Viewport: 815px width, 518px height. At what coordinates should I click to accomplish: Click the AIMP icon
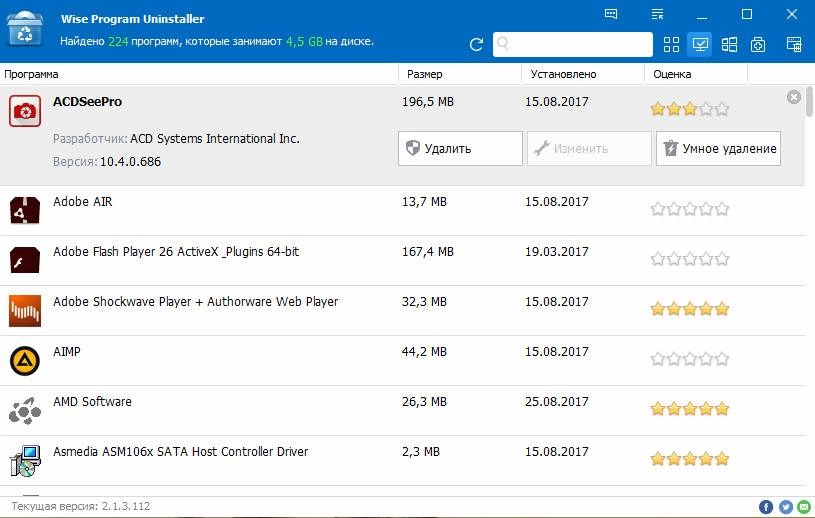[x=24, y=361]
